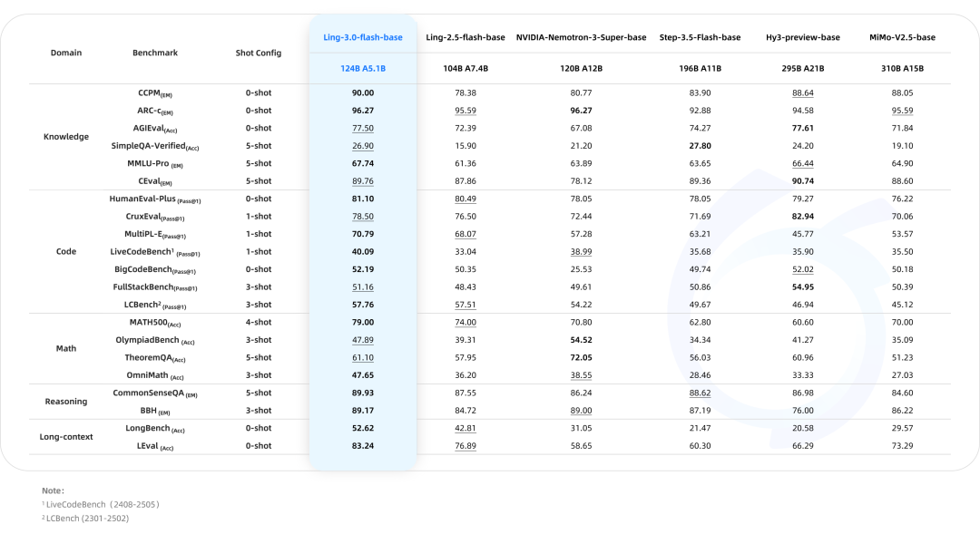Click the MultiPL-E benchmark name

pos(155,234)
